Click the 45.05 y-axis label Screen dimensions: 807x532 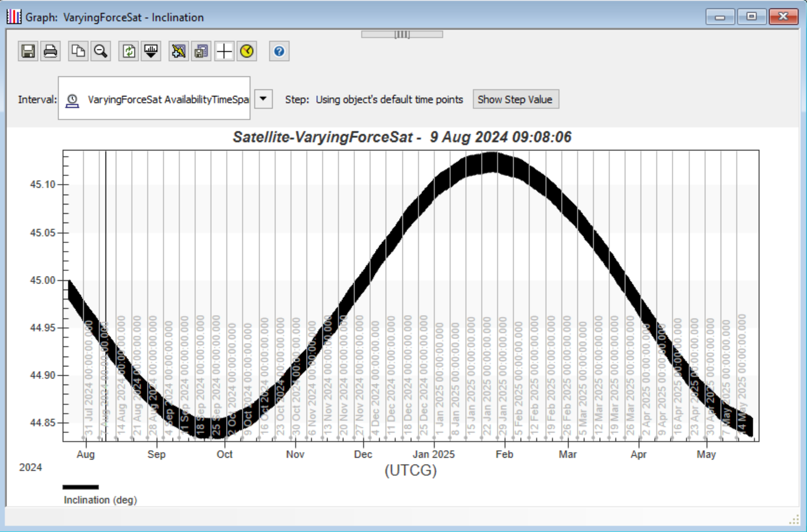pyautogui.click(x=42, y=233)
